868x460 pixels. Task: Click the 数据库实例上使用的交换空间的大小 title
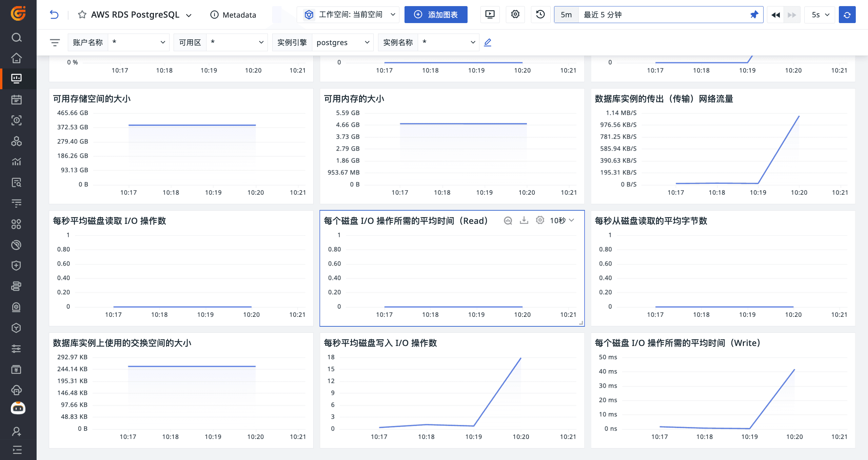122,343
